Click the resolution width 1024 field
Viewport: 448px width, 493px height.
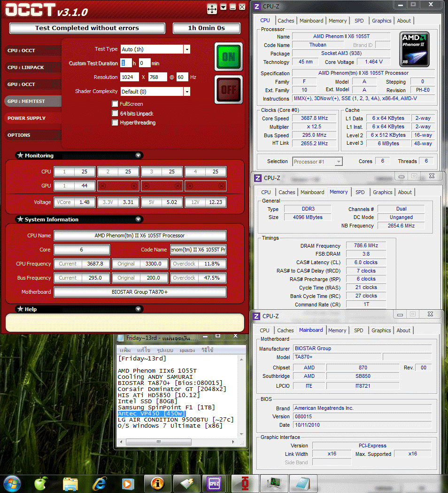(x=130, y=77)
